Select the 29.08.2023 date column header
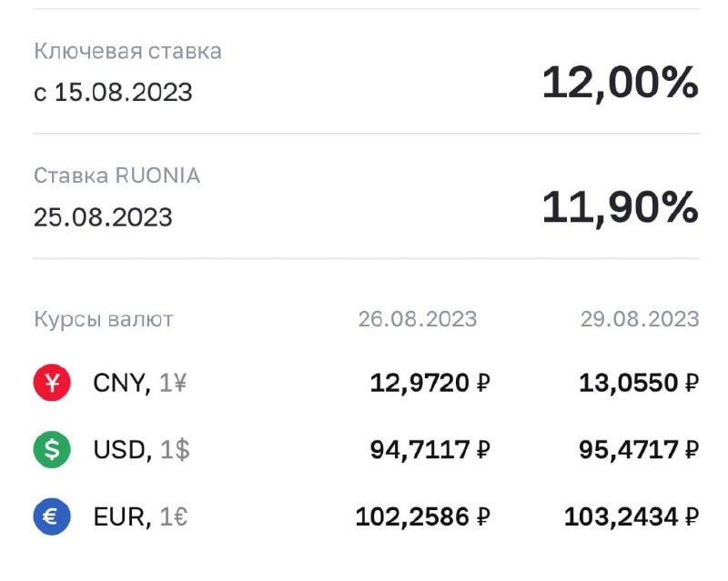The height and width of the screenshot is (581, 728). click(x=640, y=319)
